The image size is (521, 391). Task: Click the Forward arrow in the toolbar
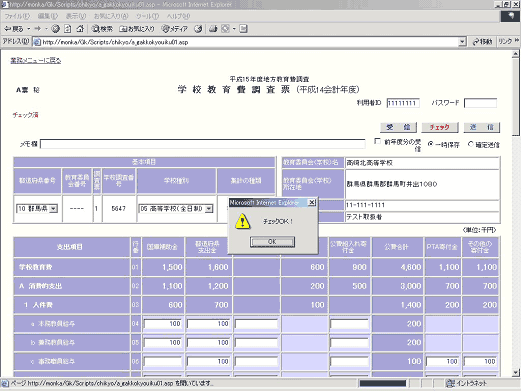point(37,29)
